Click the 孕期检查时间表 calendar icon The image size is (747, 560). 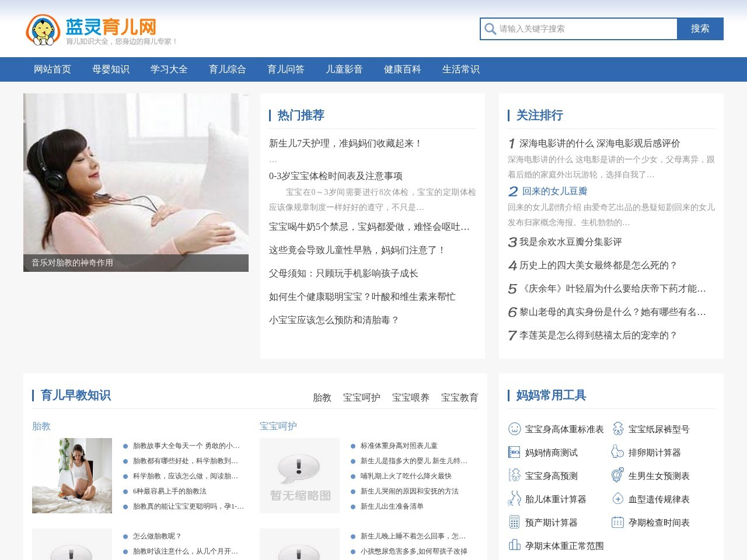[617, 522]
